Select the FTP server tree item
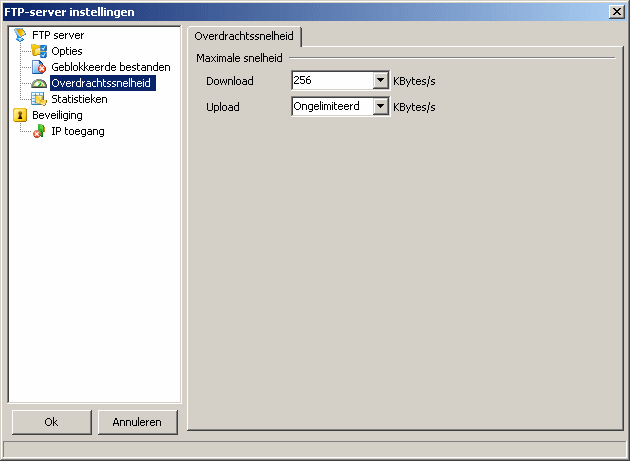The image size is (630, 461). [x=58, y=35]
